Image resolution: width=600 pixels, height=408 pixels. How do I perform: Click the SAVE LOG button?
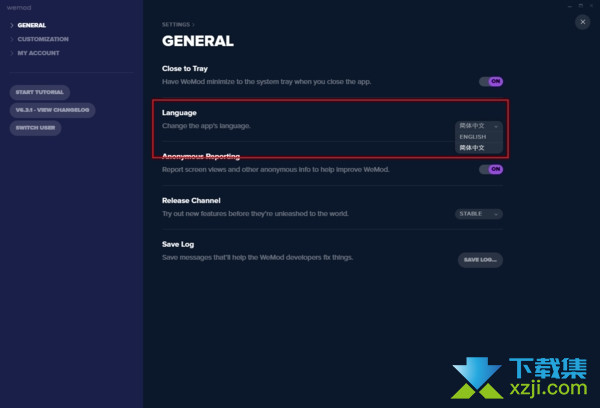pyautogui.click(x=480, y=260)
